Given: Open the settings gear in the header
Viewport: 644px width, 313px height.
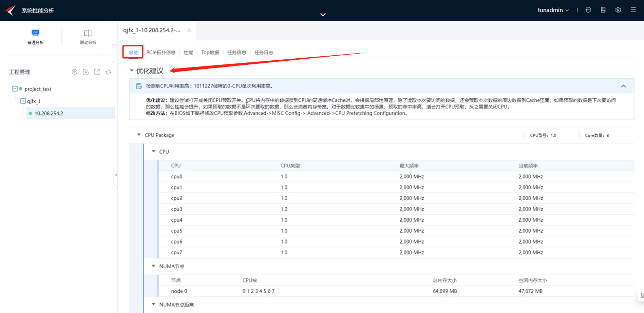Looking at the screenshot, I should click(618, 10).
